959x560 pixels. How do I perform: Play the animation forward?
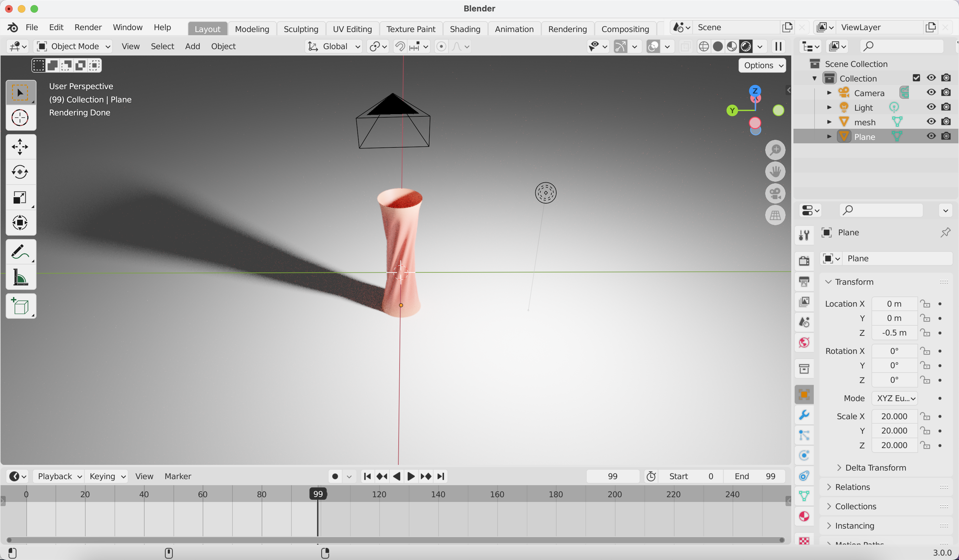pos(411,476)
